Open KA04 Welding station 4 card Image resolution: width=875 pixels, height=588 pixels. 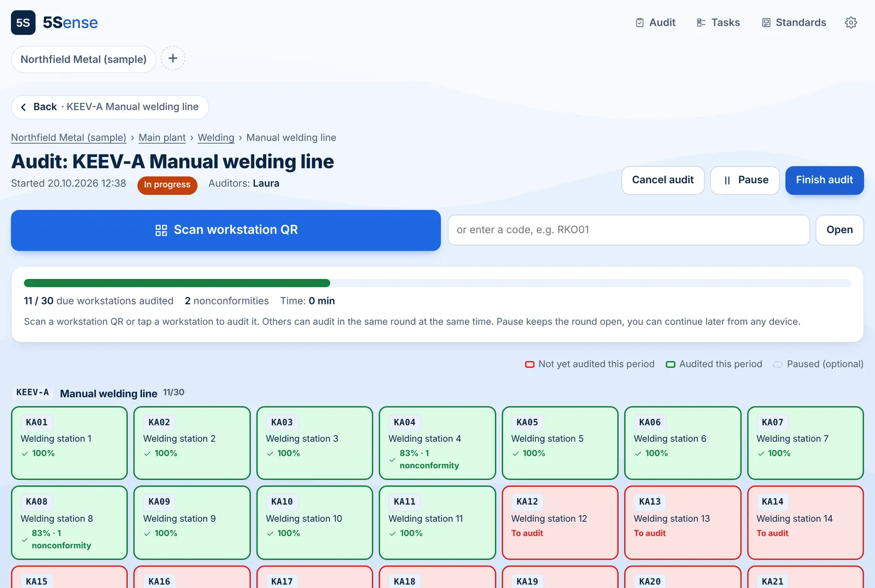click(437, 443)
